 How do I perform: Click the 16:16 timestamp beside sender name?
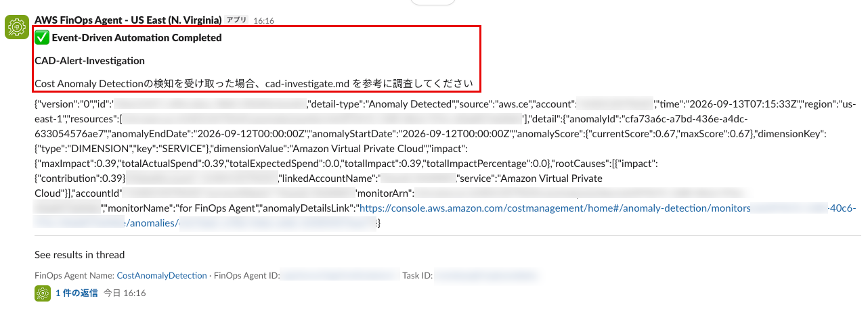tap(263, 21)
